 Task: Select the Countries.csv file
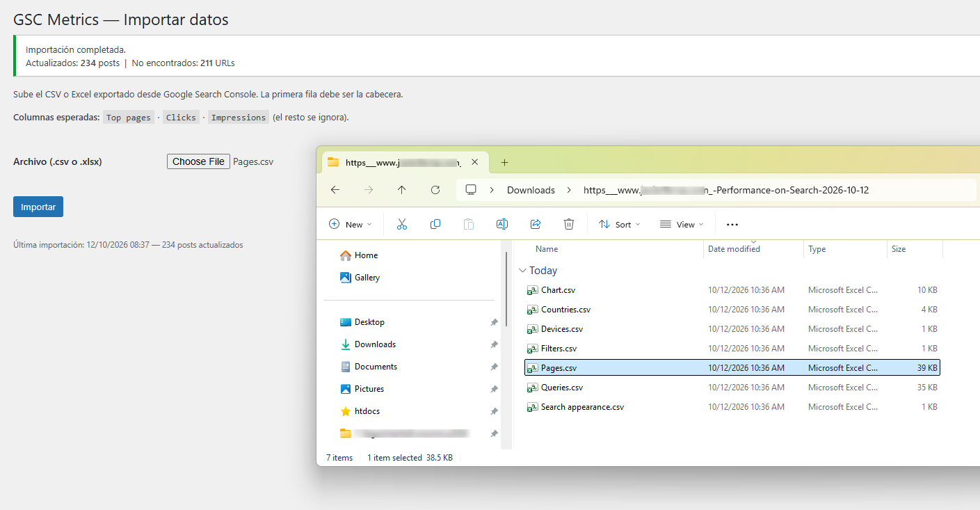732,310
